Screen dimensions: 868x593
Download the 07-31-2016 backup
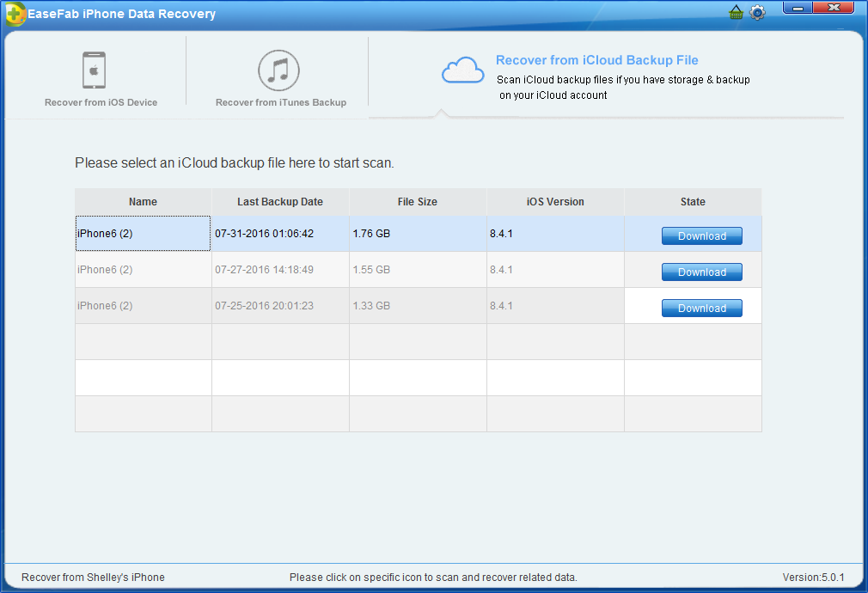pos(702,235)
